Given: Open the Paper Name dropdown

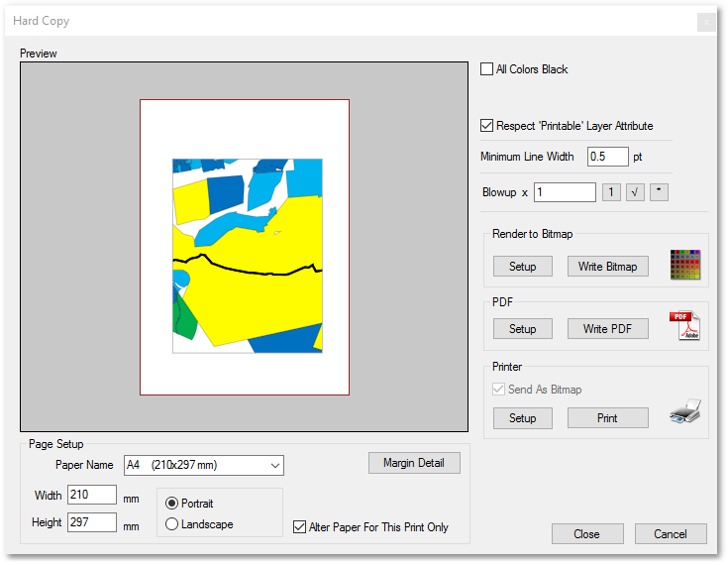Looking at the screenshot, I should (x=204, y=465).
